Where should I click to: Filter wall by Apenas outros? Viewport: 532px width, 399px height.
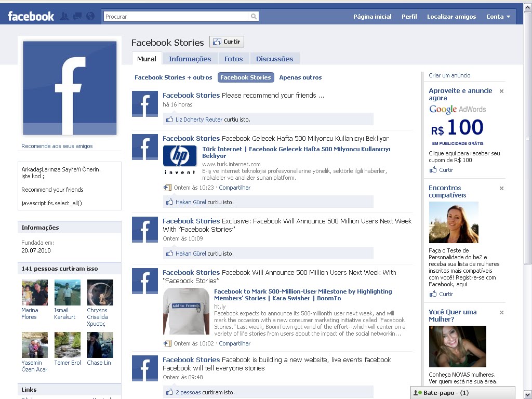300,77
